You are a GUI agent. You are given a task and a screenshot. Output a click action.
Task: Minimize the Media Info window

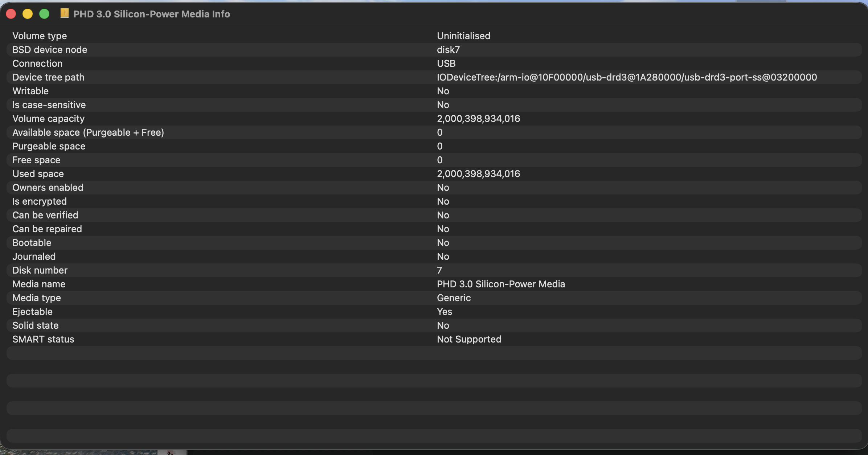[x=28, y=14]
